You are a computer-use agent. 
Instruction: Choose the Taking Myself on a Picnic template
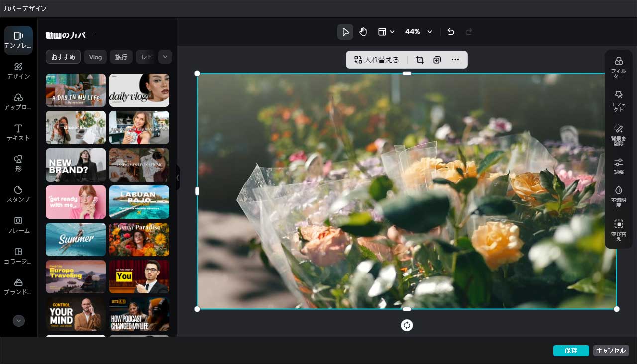(139, 165)
